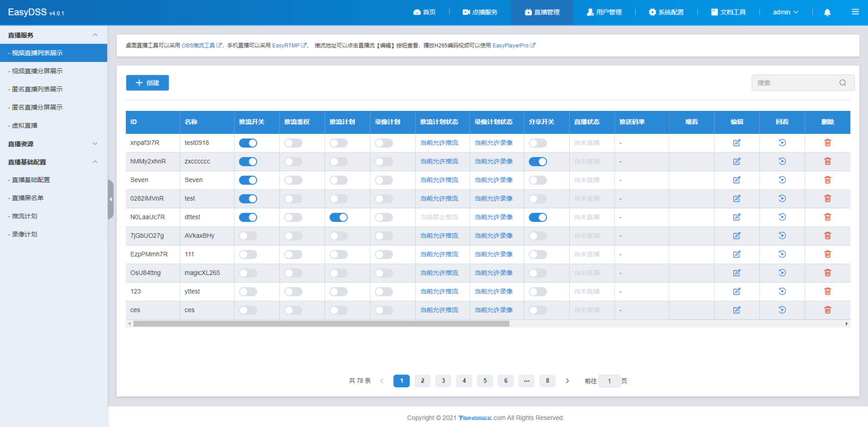Screen dimensions: 868x427
Task: Open playback review for the ces row
Action: [x=782, y=310]
